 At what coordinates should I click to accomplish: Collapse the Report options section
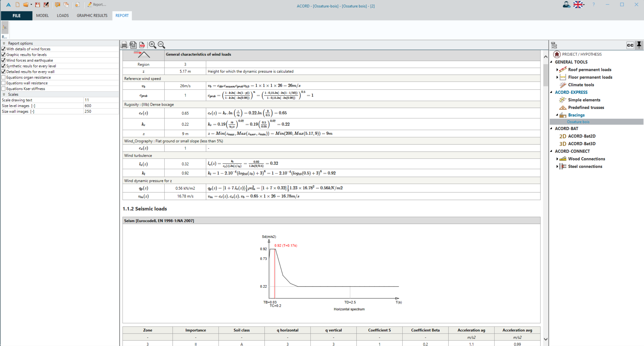pos(4,43)
